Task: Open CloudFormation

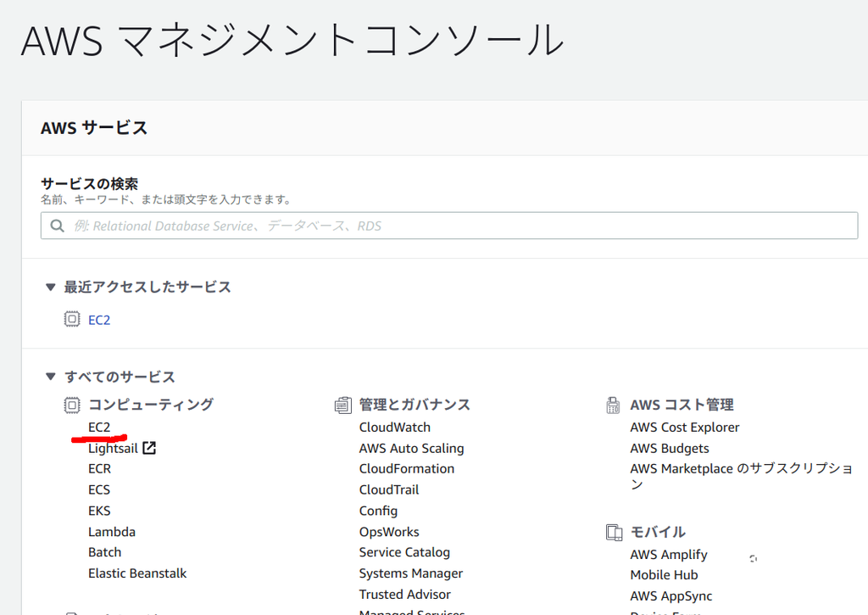Action: click(406, 469)
